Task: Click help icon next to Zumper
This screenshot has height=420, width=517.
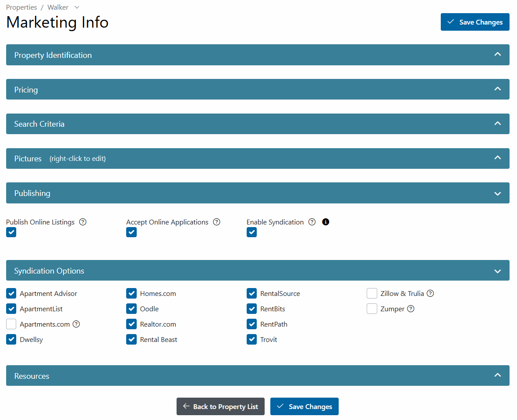Action: click(x=411, y=309)
